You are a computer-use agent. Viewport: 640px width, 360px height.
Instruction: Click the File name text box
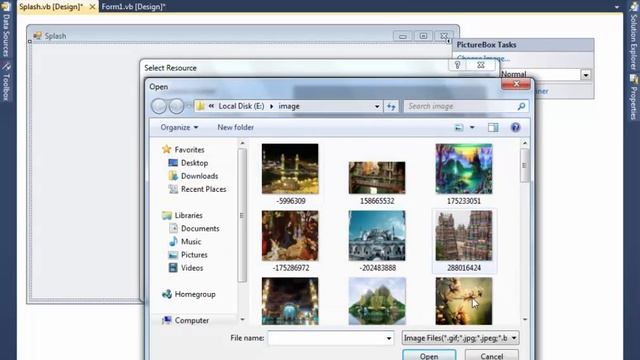click(326, 338)
